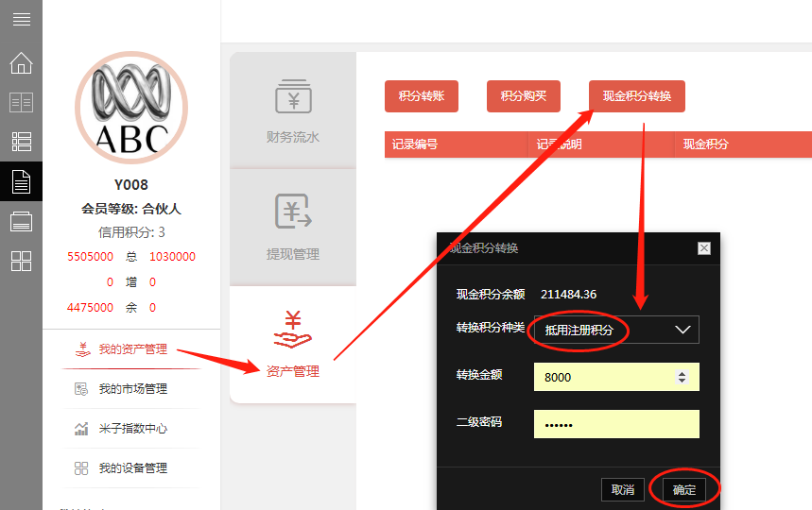The height and width of the screenshot is (510, 812).
Task: Open 米子指数中心 menu item
Action: (131, 428)
